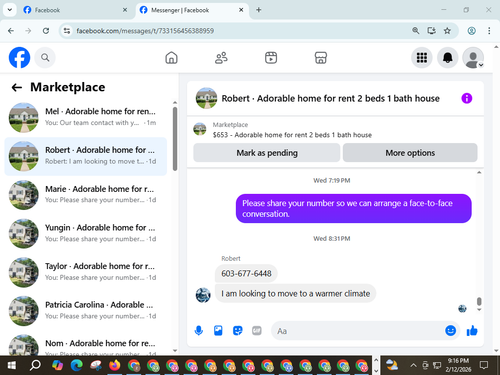The image size is (500, 375).
Task: Launch Firefox from taskbar
Action: click(115, 365)
